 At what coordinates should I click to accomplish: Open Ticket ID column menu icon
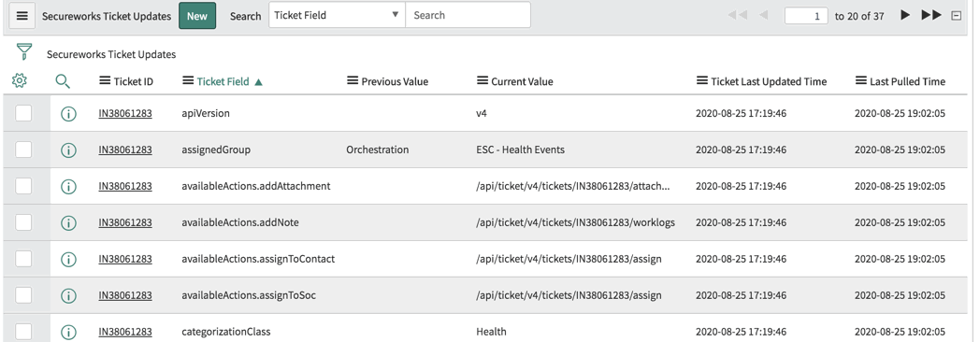105,81
